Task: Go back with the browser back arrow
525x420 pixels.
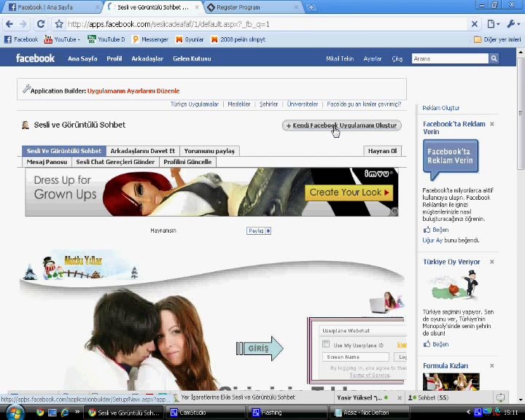Action: [9, 24]
